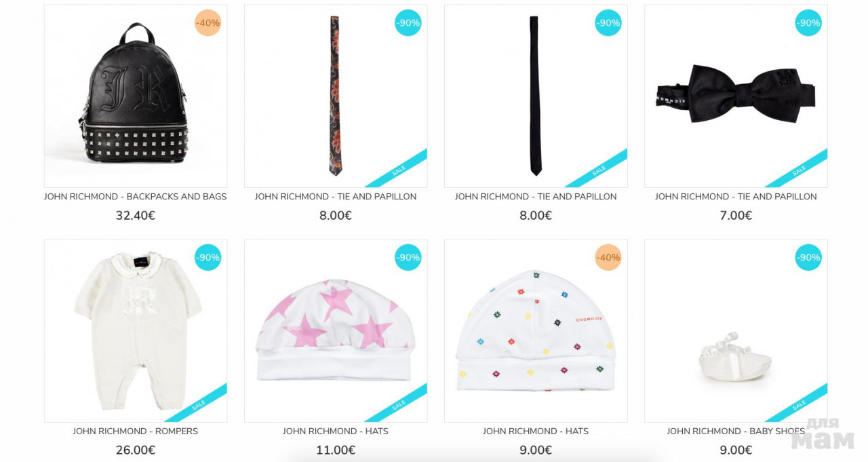Click the -90% badge on the baby shoes

point(808,258)
